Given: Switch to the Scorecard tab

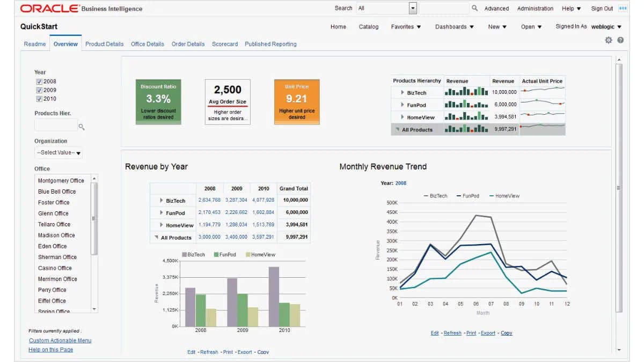Looking at the screenshot, I should click(225, 44).
